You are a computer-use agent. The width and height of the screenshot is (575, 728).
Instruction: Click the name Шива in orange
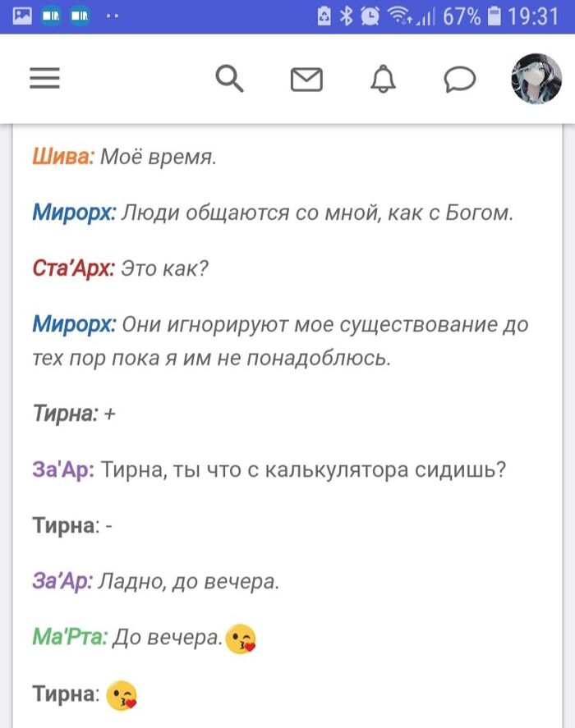point(63,157)
